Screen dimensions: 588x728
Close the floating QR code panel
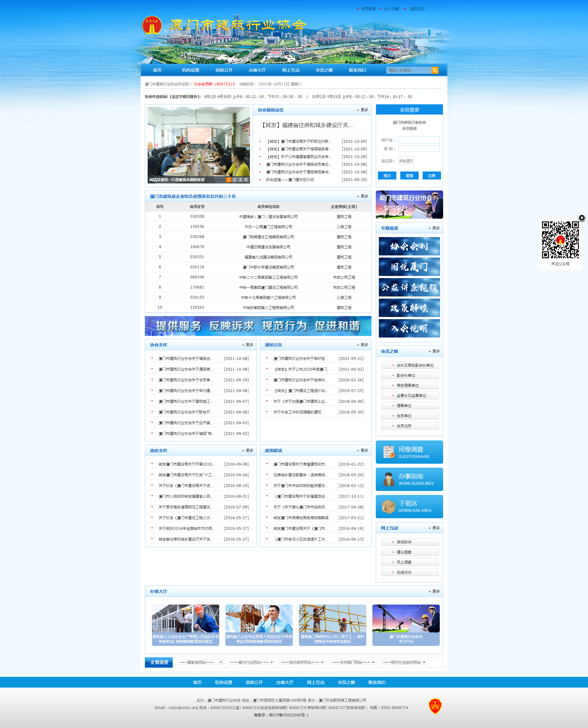pos(582,218)
